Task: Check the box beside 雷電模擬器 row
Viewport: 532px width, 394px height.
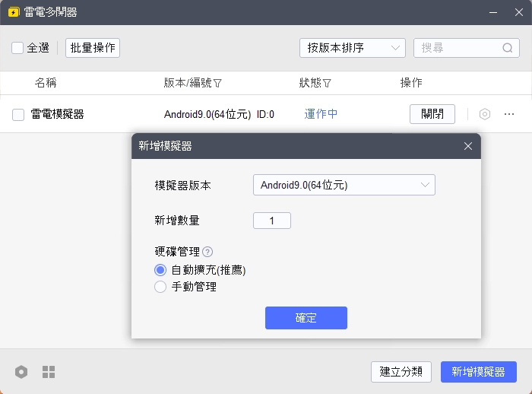Action: pyautogui.click(x=18, y=114)
